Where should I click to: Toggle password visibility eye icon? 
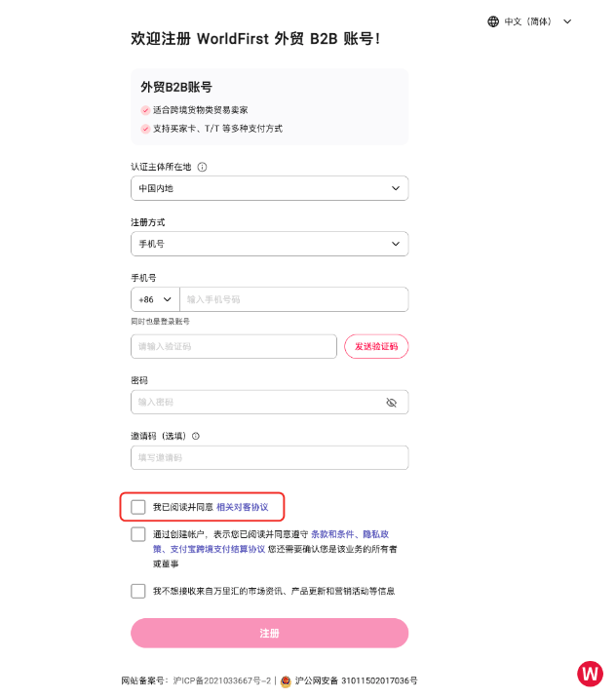click(x=392, y=402)
